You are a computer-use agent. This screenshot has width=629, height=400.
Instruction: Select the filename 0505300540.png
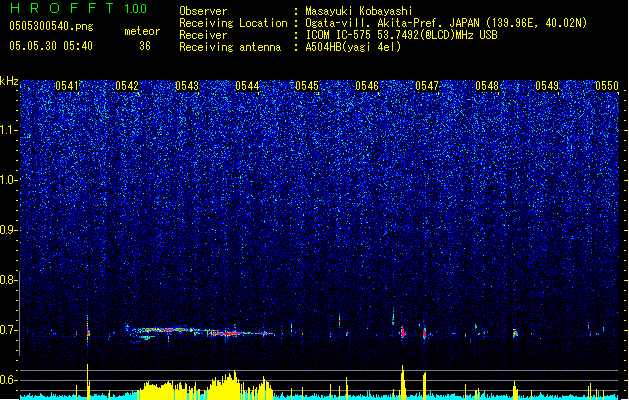(51, 26)
